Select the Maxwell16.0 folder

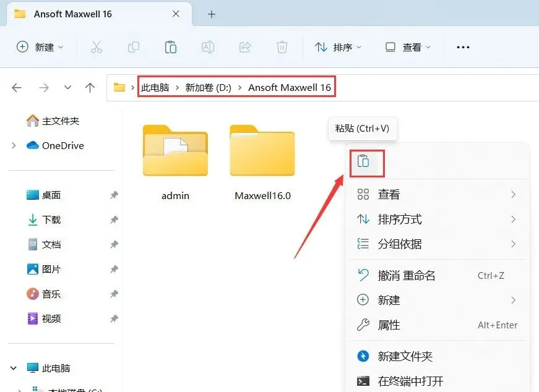[262, 163]
